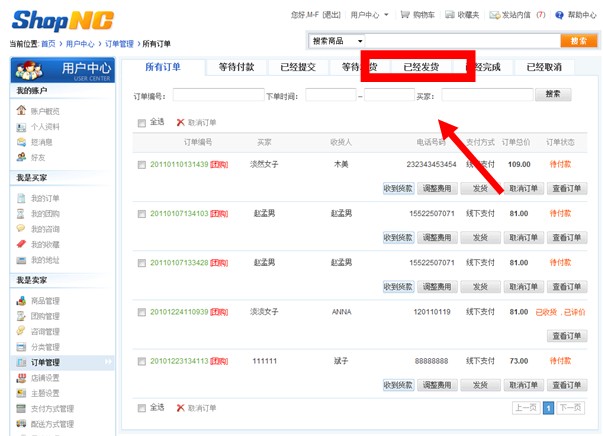Click the 我的地址 address icon
This screenshot has height=436, width=603.
21,260
